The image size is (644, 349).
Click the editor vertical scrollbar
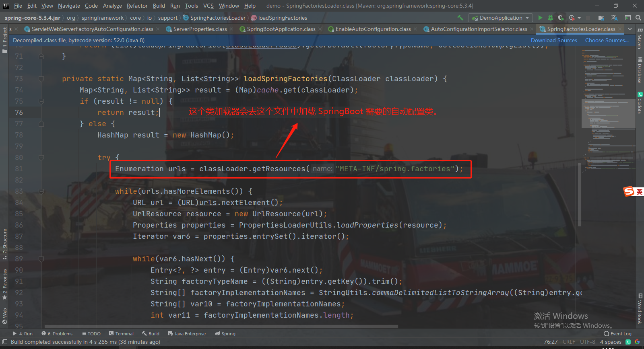click(x=580, y=195)
